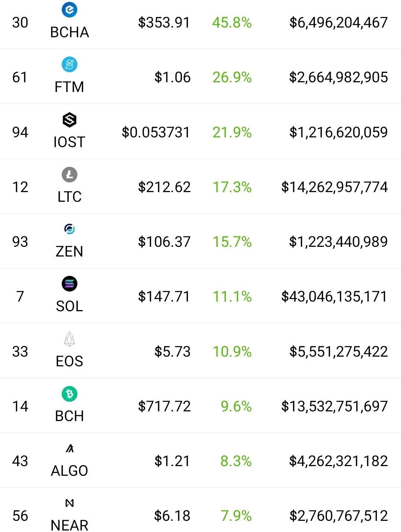This screenshot has width=401, height=532.
Task: Select the BCH market cap $13,532,751,697
Action: coord(334,406)
